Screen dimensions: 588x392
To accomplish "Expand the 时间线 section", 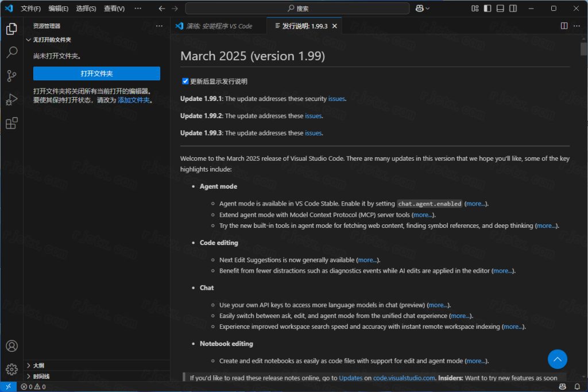I will tap(96, 377).
